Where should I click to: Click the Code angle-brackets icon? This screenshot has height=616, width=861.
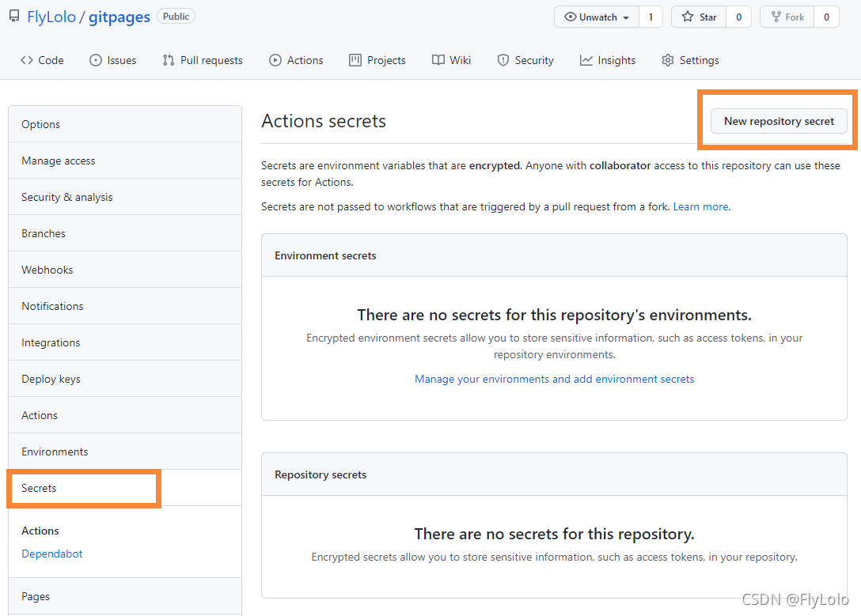27,60
